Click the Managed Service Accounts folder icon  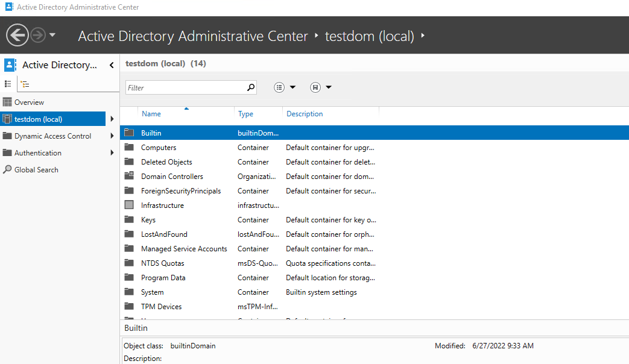point(129,248)
